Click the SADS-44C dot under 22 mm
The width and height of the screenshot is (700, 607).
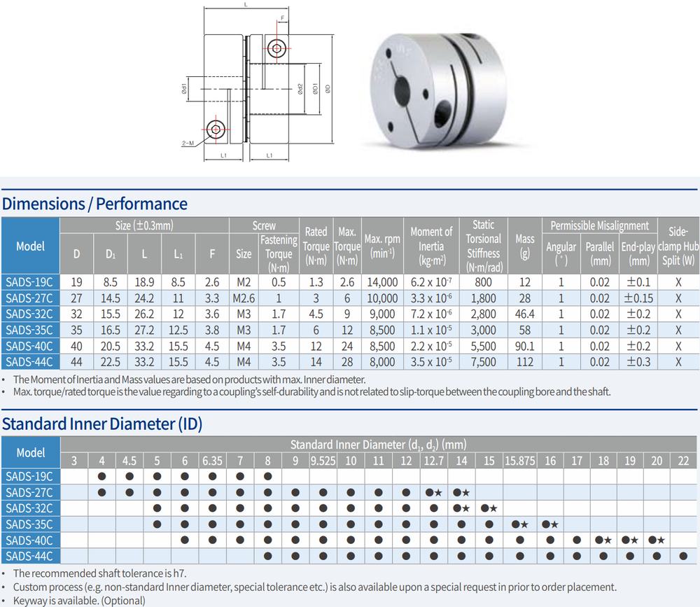point(683,556)
